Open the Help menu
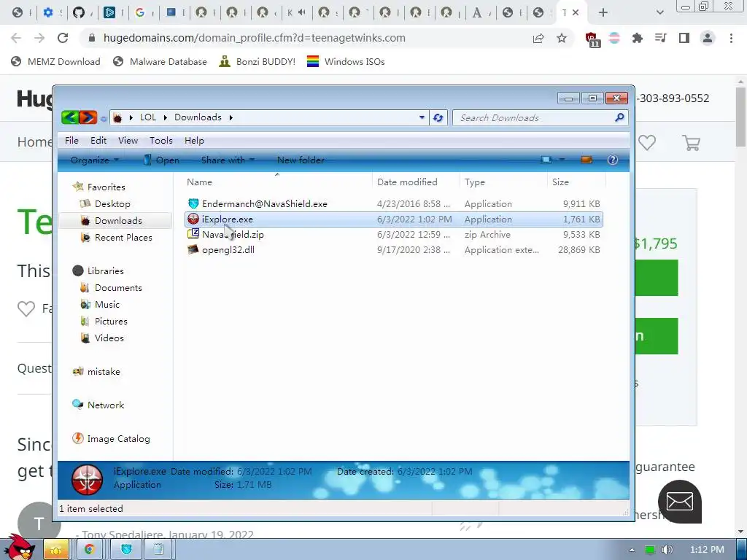 point(194,141)
